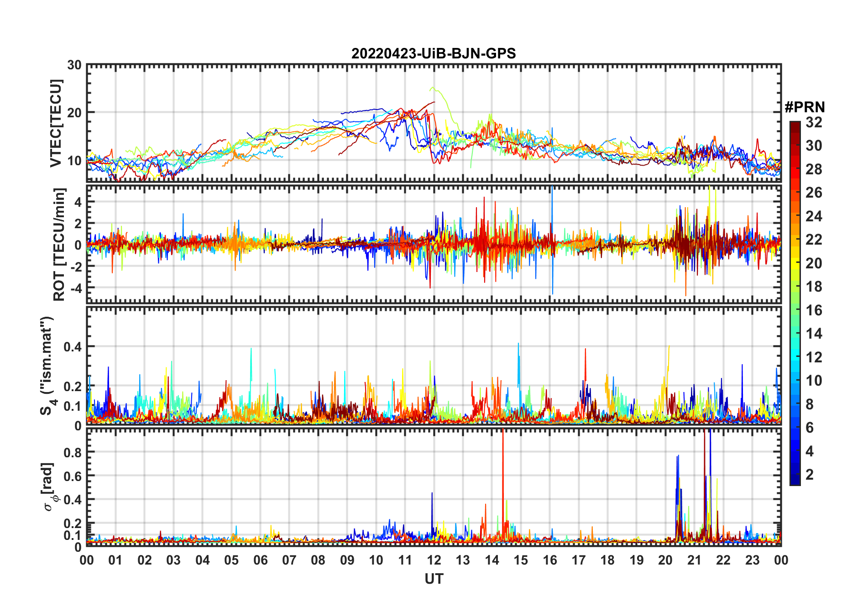Select the leftmost 00 hour tick label
Screen dimensions: 868x607
click(87, 560)
